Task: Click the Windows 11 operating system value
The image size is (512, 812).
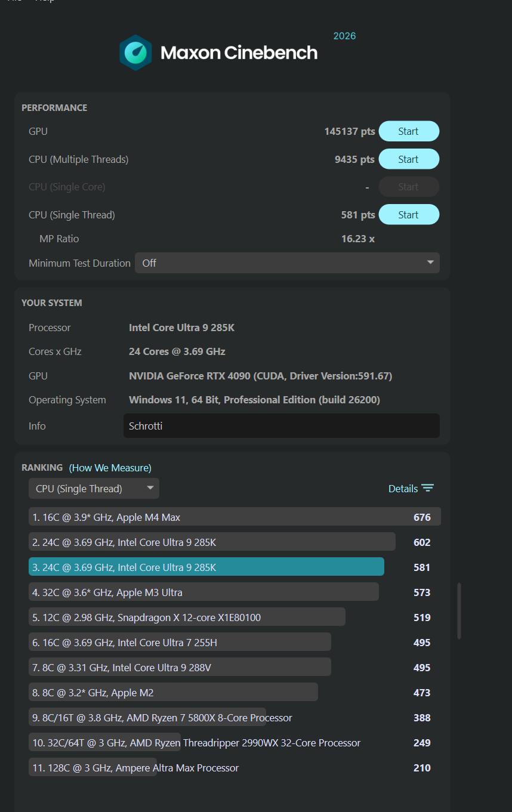Action: pos(254,400)
